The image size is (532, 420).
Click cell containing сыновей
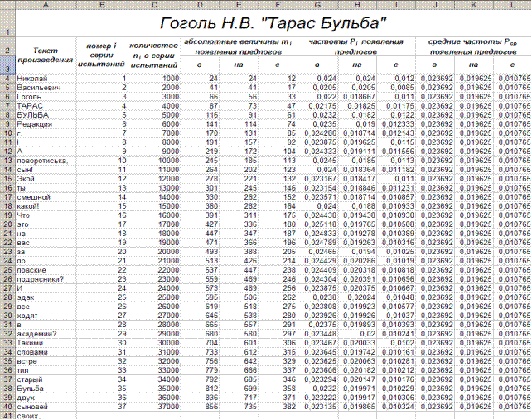coord(46,407)
